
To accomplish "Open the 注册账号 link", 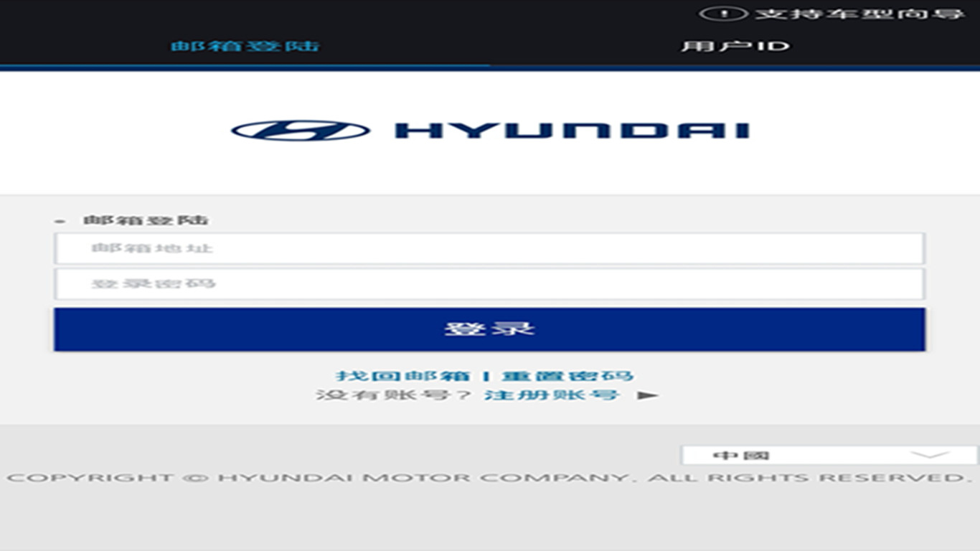I will pos(552,395).
